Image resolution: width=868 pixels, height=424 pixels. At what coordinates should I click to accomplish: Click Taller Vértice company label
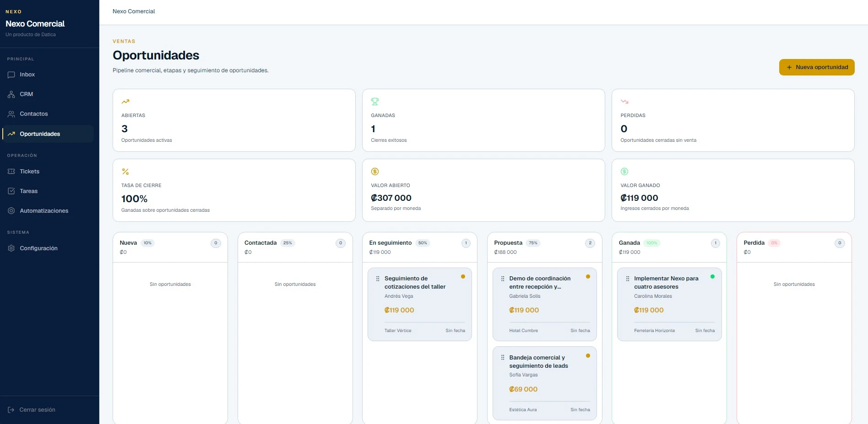click(398, 331)
